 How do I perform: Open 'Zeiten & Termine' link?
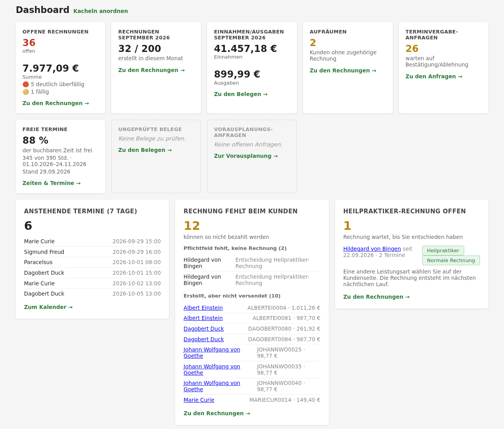point(52,183)
